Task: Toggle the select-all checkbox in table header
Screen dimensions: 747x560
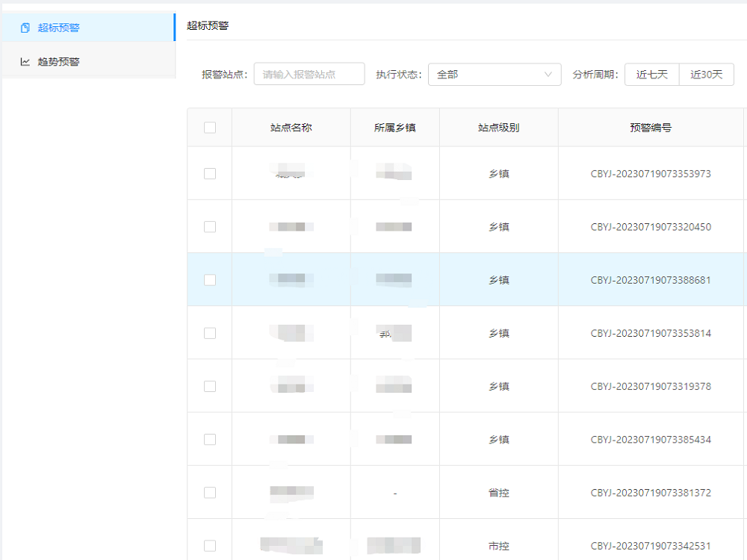Action: point(210,128)
